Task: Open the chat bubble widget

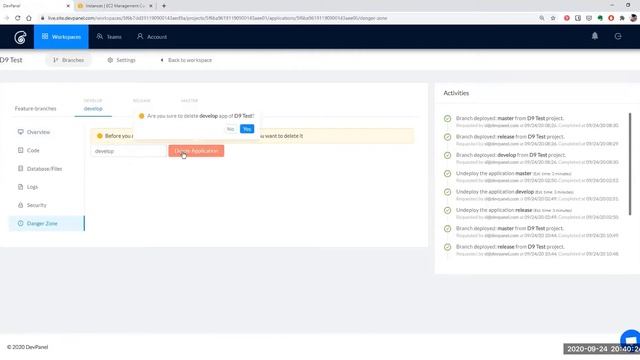Action: (631, 340)
